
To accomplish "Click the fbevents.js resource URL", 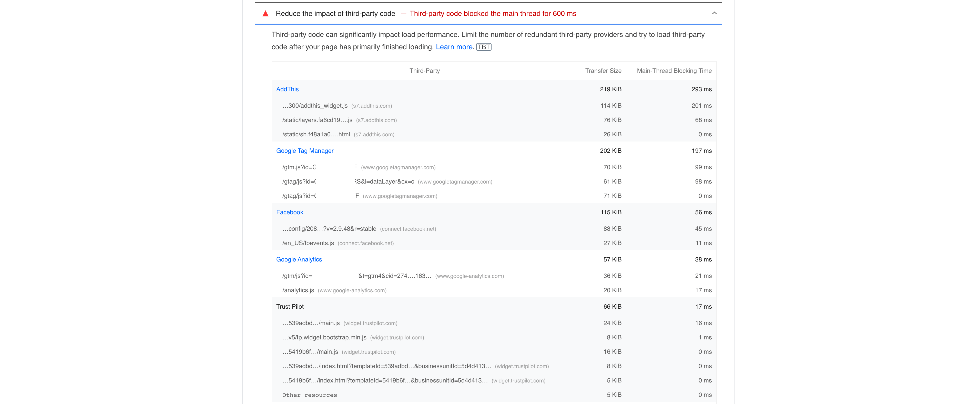I will [308, 243].
